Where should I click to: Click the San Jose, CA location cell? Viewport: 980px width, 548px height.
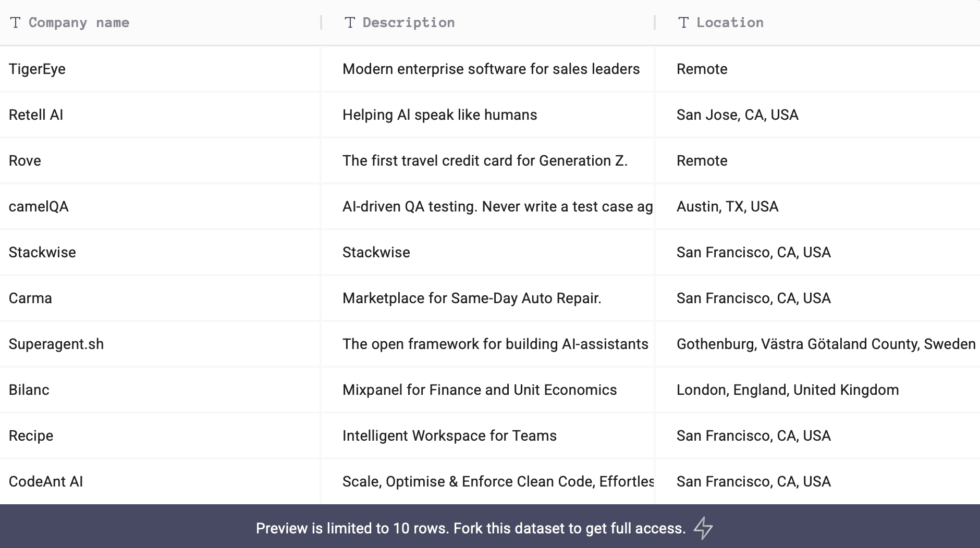coord(737,115)
